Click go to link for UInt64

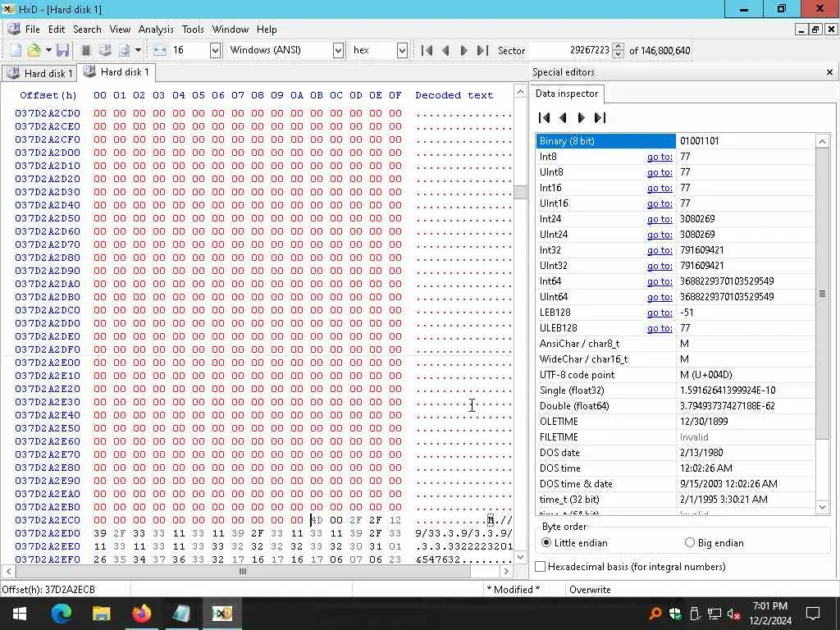pos(660,297)
